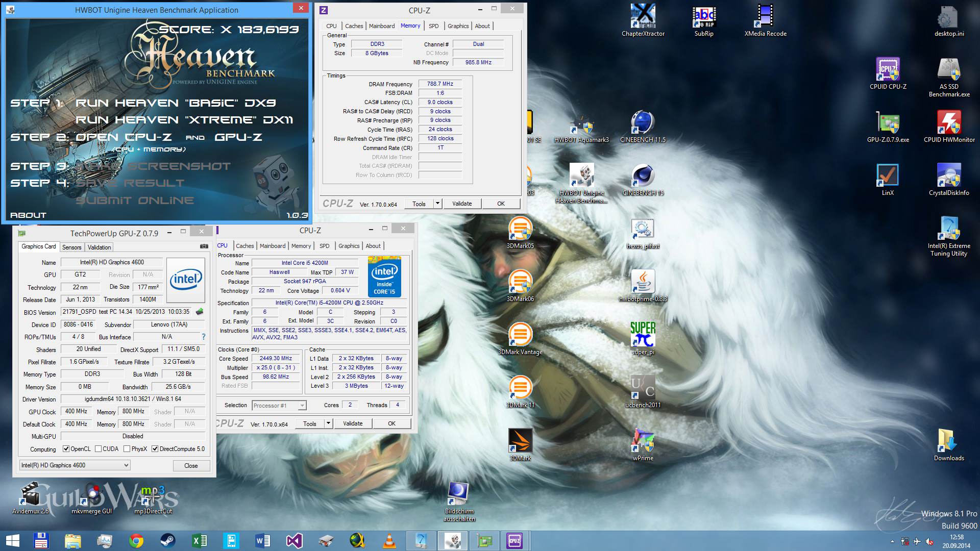Launch 3DMark06 shortcut
The width and height of the screenshot is (980, 551).
point(520,286)
